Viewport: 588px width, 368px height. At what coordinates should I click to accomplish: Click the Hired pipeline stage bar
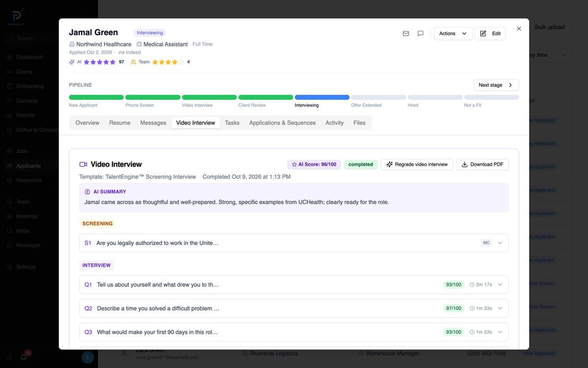tap(435, 97)
